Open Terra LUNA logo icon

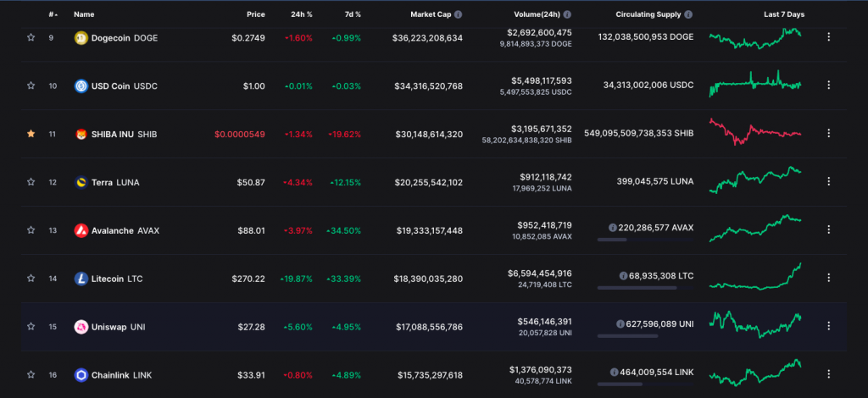pos(81,182)
